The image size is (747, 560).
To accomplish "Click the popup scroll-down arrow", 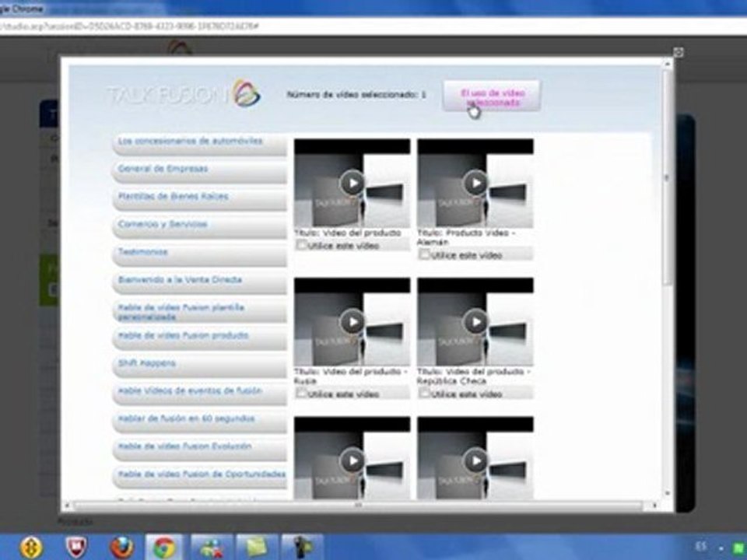I will 668,494.
